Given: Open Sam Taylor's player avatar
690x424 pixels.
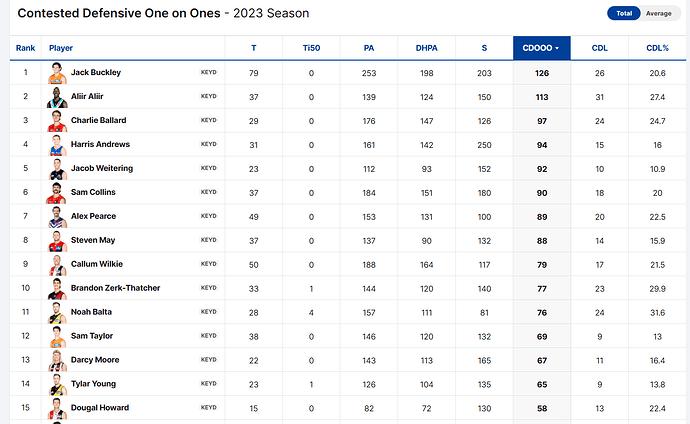Looking at the screenshot, I should click(57, 337).
